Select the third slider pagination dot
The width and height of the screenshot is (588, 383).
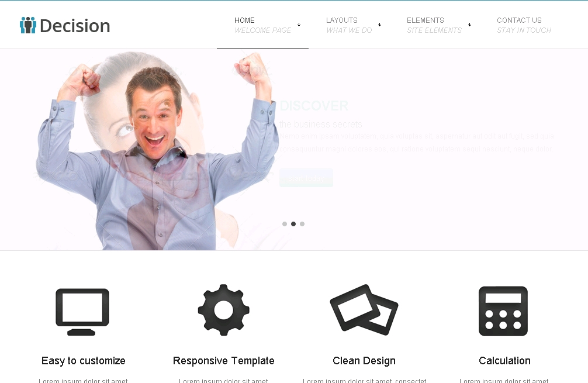coord(302,224)
